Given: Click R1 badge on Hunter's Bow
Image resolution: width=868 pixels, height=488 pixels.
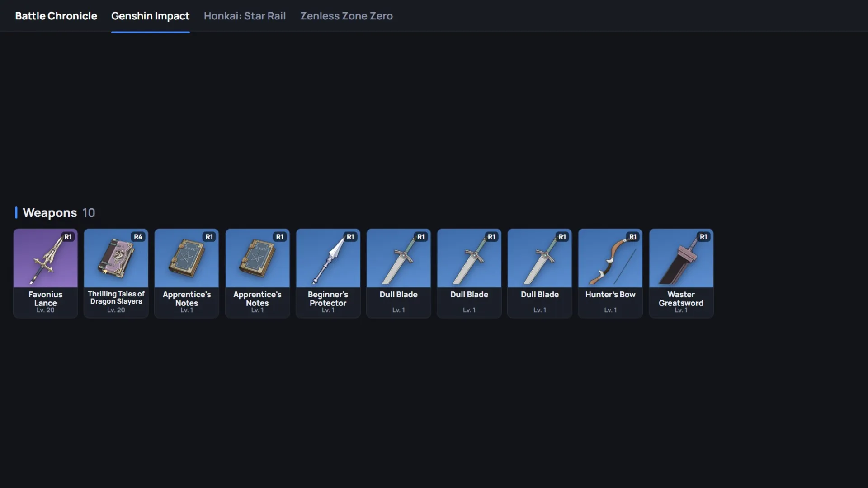Looking at the screenshot, I should click(632, 237).
